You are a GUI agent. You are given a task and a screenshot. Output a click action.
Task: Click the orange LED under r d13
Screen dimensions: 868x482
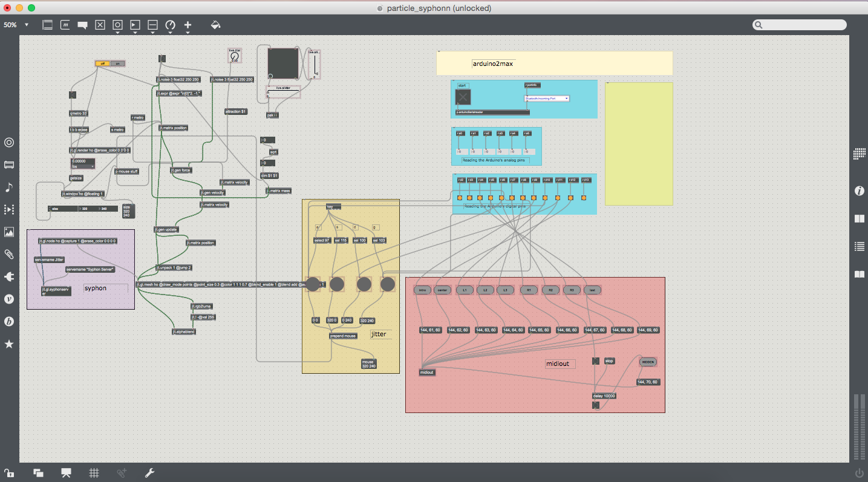coord(584,198)
